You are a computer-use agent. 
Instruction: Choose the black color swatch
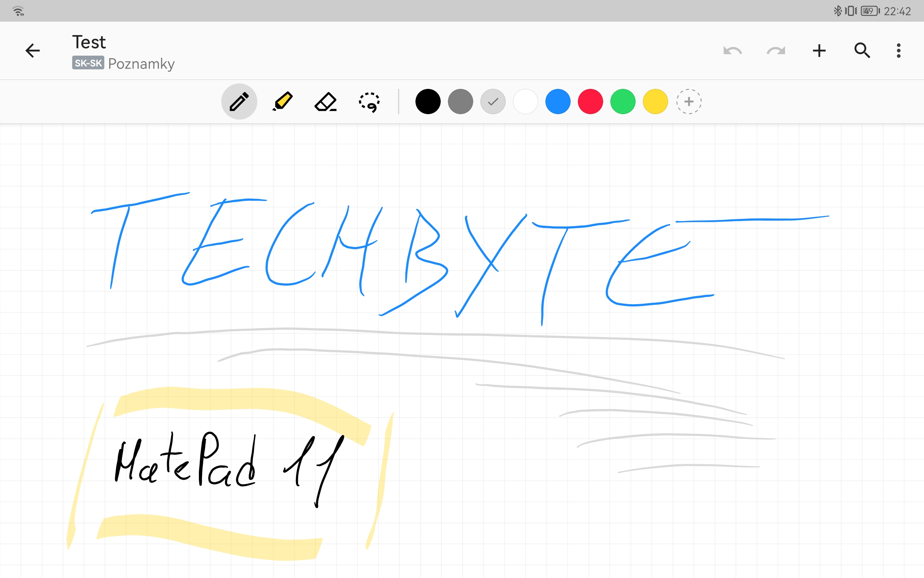(x=428, y=102)
